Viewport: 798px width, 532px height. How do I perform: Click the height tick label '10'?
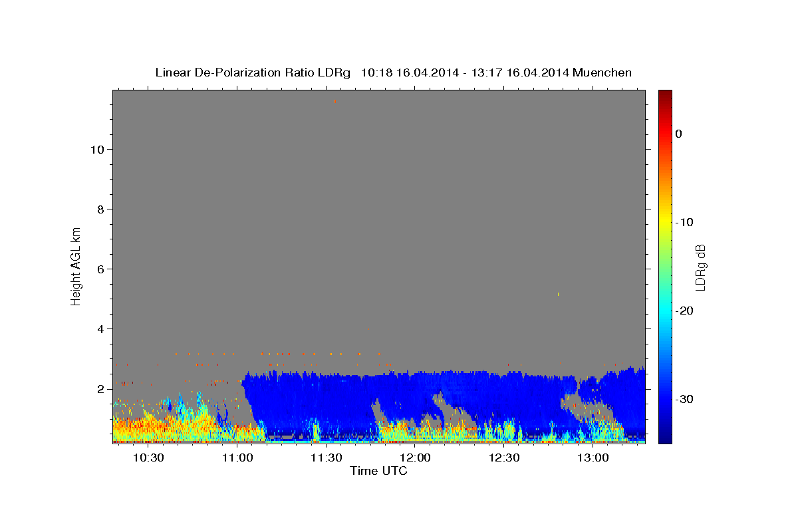click(97, 150)
